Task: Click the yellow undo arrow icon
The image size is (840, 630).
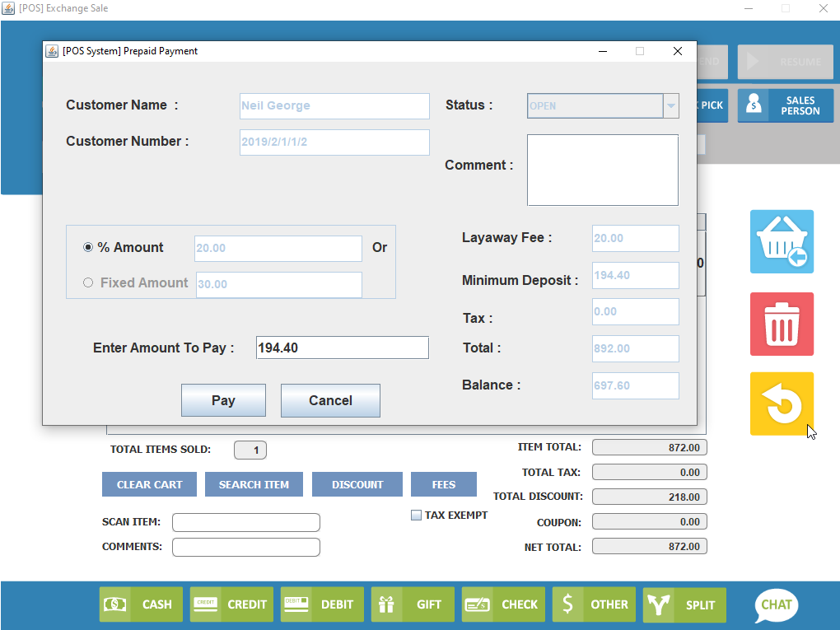Action: click(782, 404)
